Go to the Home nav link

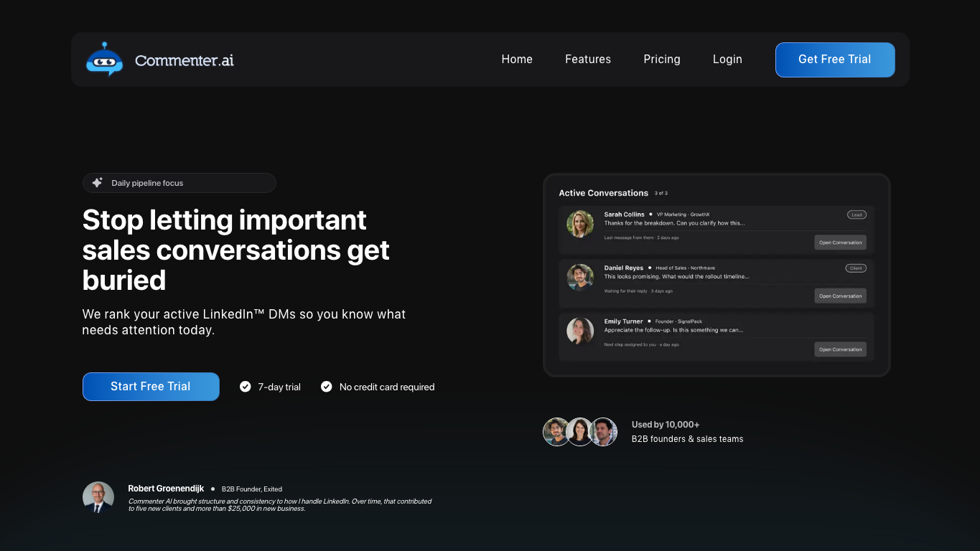517,60
